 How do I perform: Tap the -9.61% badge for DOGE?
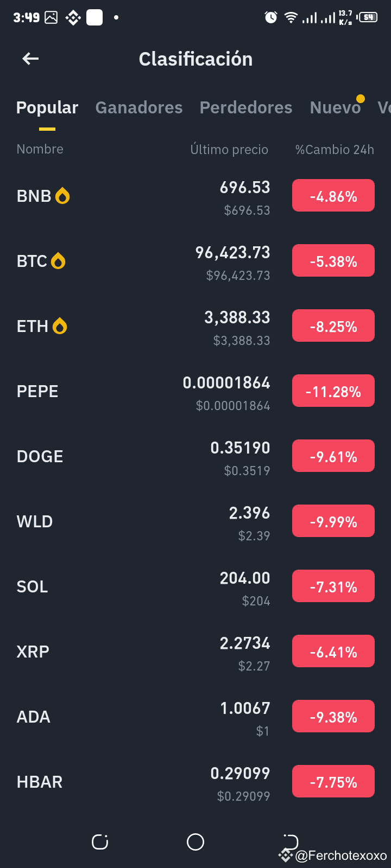[x=333, y=456]
